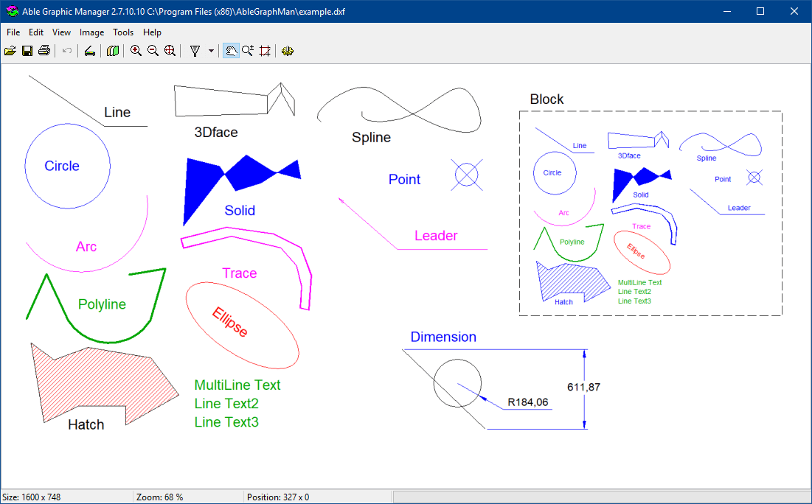Click the Fit to Window zoom icon
This screenshot has height=504, width=812.
pyautogui.click(x=170, y=50)
